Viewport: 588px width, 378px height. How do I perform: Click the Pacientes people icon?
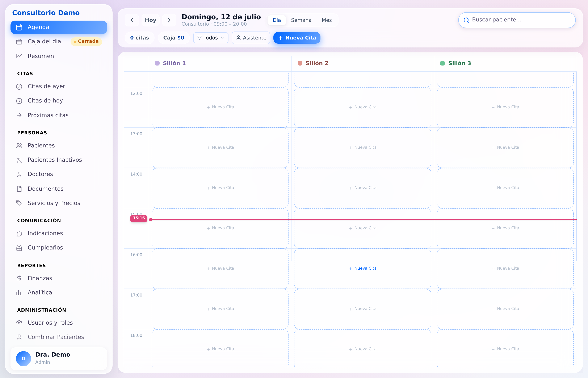(x=19, y=146)
